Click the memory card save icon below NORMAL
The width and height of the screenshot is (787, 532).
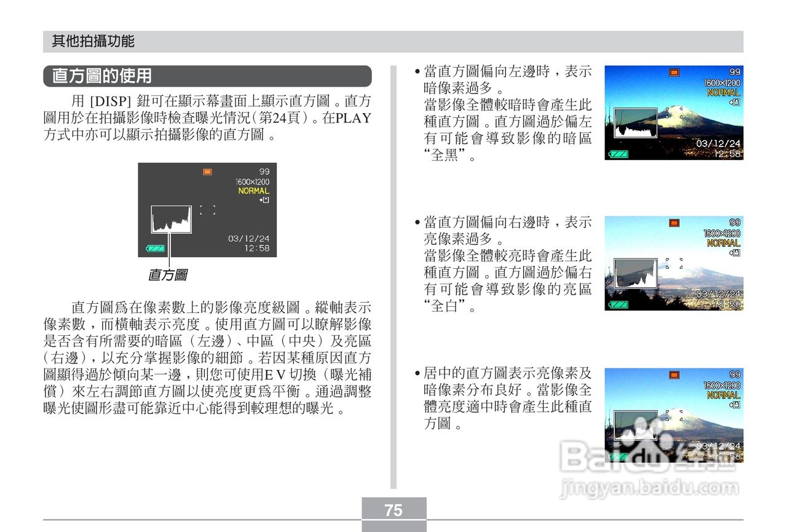[x=264, y=199]
